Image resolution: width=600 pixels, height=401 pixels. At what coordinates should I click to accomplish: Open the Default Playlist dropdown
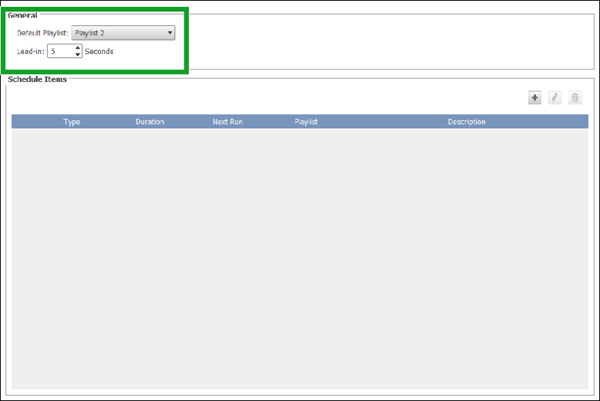pyautogui.click(x=123, y=33)
